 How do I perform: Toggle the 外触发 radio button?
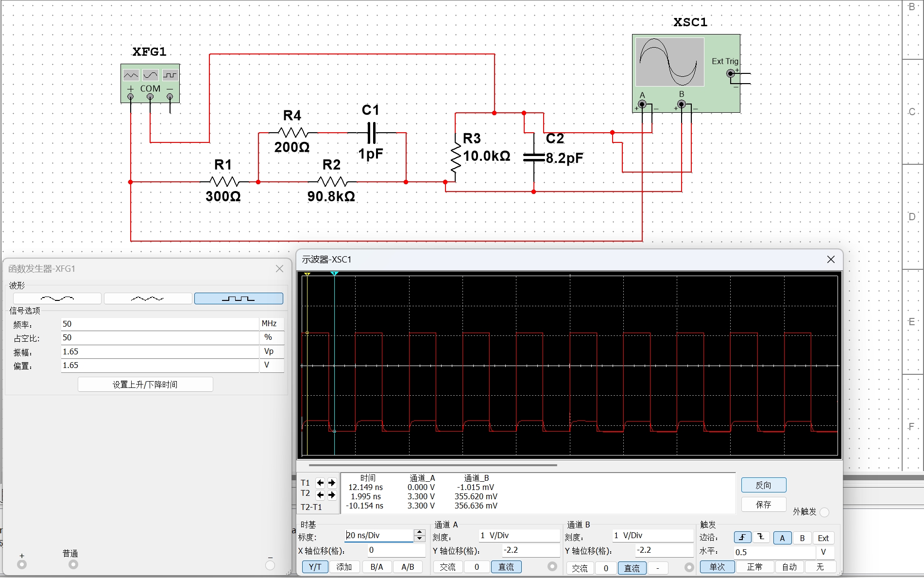coord(824,512)
